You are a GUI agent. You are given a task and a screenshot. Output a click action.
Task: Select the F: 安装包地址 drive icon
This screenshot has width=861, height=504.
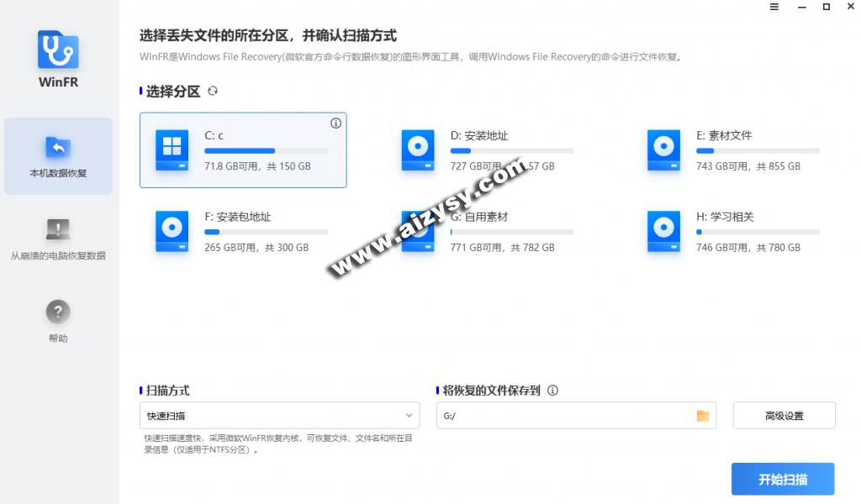[x=172, y=232]
